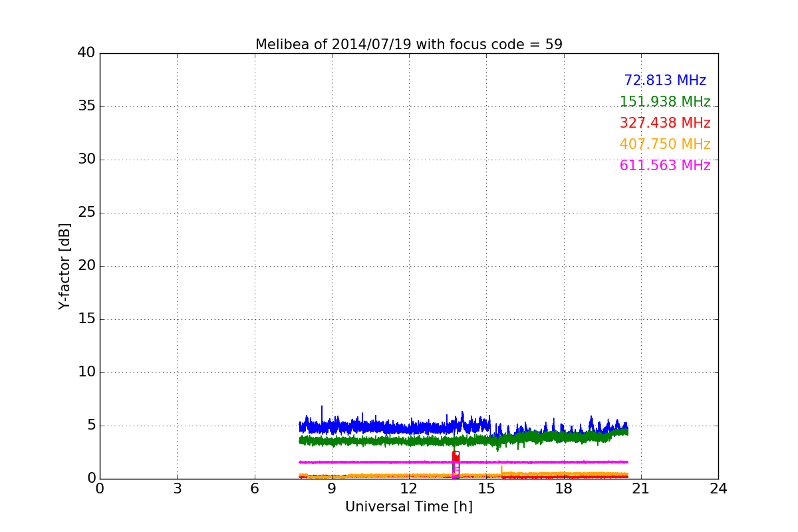Select the 611.563 MHz legend label

(x=665, y=166)
